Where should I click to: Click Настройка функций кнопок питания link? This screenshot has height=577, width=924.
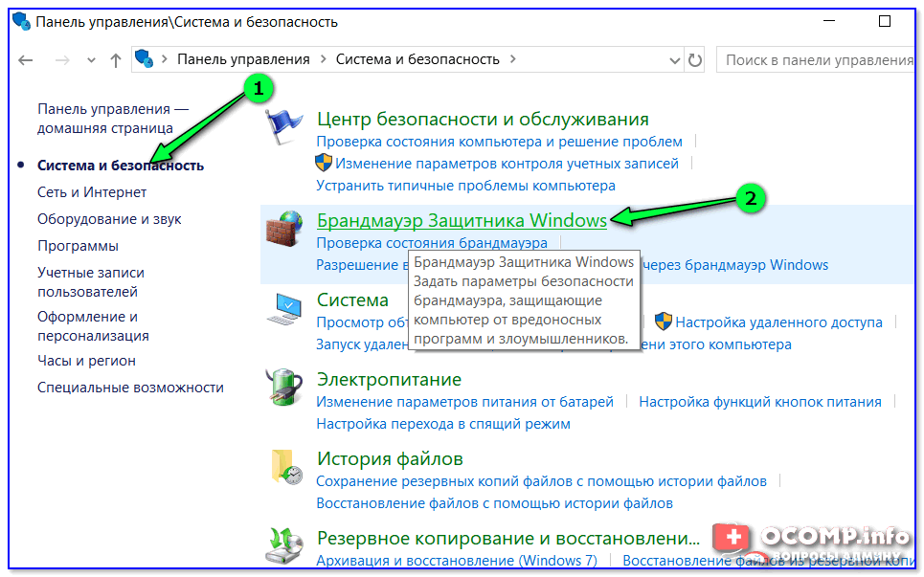[760, 402]
